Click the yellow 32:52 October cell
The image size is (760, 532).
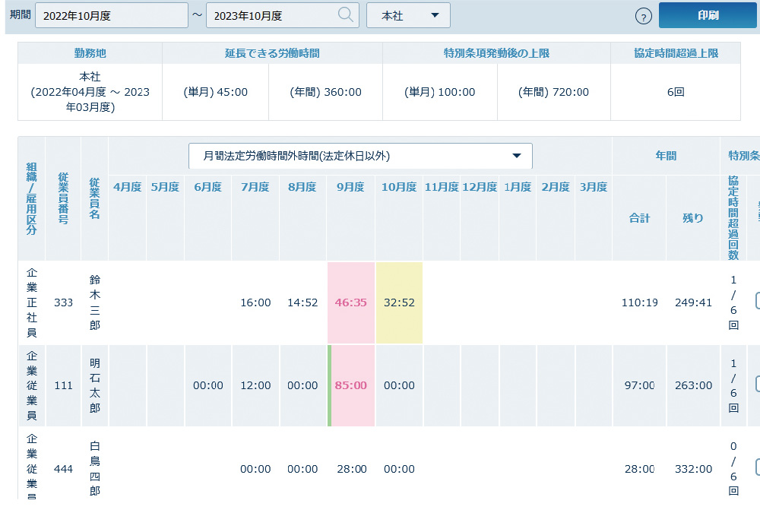pyautogui.click(x=399, y=302)
